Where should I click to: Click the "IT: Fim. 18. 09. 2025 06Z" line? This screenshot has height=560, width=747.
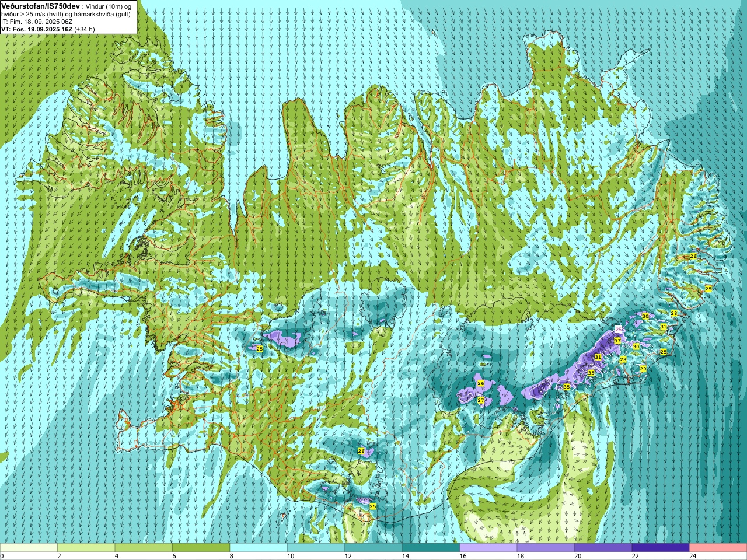(37, 22)
